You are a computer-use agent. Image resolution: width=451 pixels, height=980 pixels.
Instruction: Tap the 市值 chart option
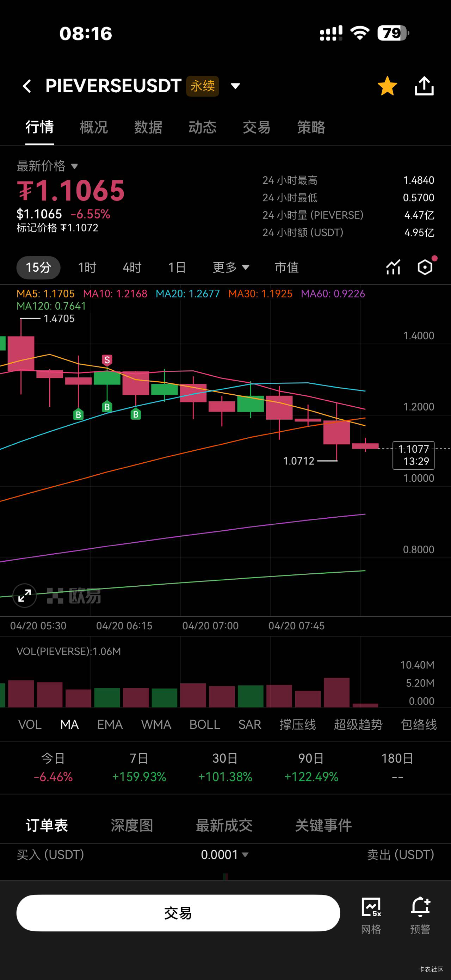pos(286,267)
